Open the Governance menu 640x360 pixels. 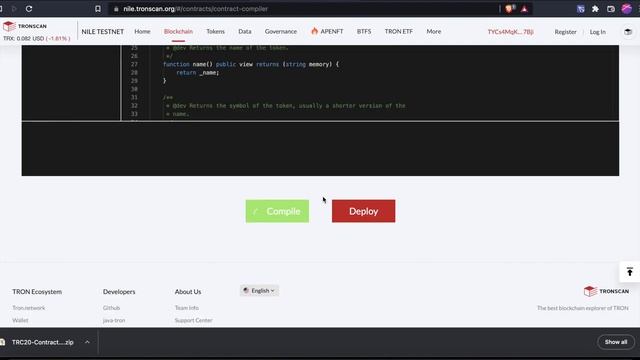[x=281, y=31]
